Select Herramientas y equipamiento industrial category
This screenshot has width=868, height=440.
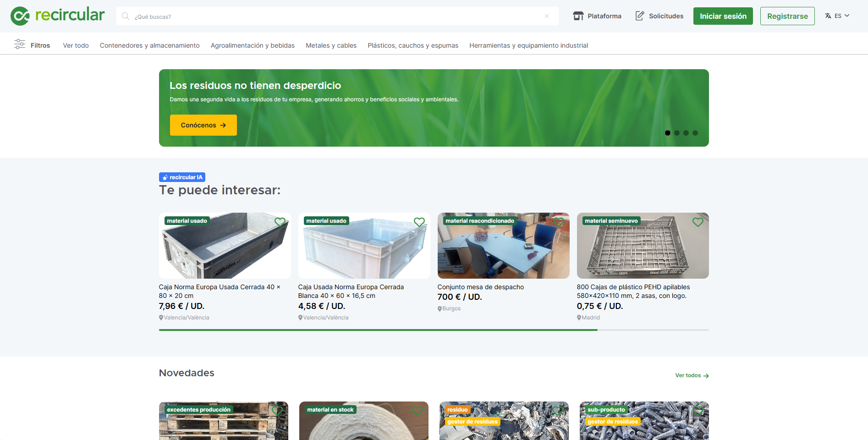(528, 45)
